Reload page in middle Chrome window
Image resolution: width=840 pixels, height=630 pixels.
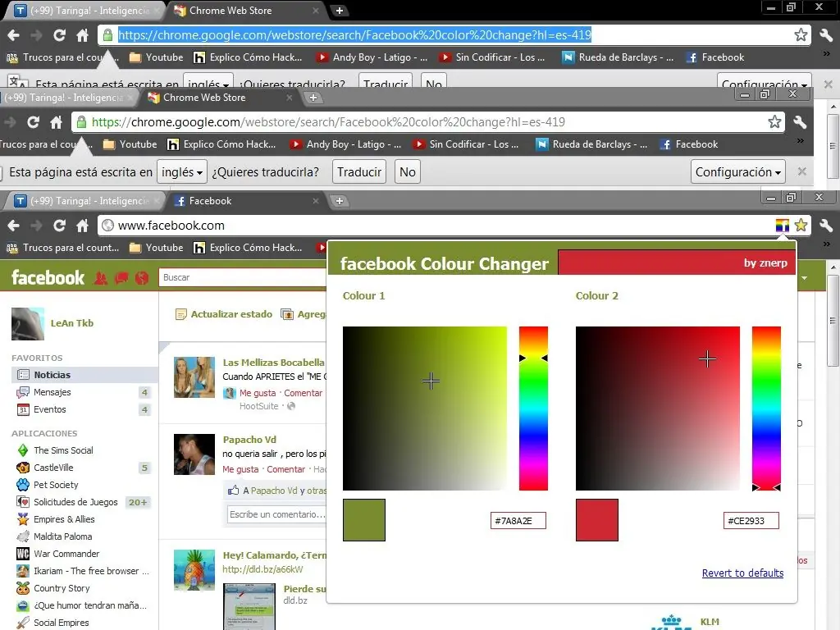33,122
